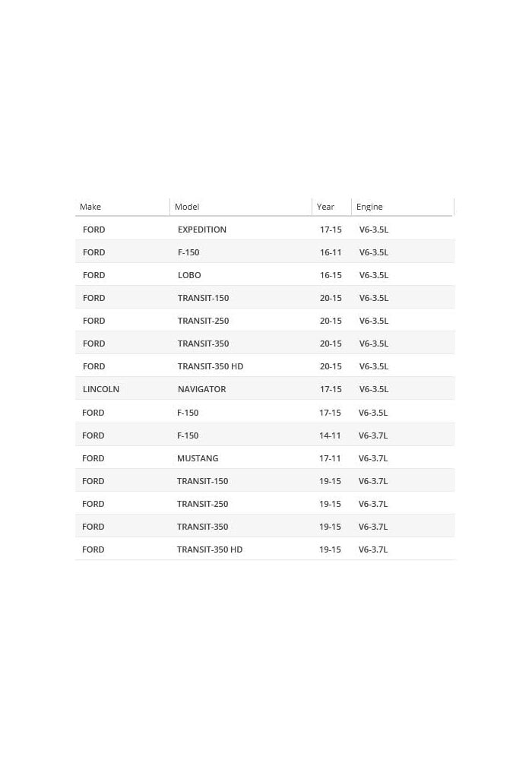Click the LOBO model cell
The height and width of the screenshot is (760, 532).
(x=189, y=275)
